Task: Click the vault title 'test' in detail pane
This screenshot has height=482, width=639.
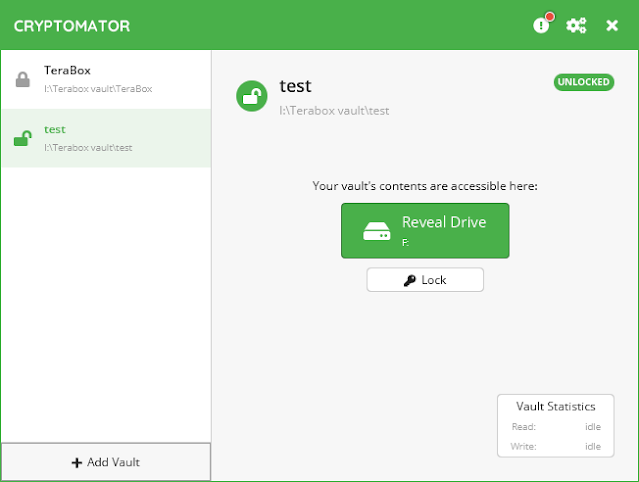Action: [x=295, y=86]
